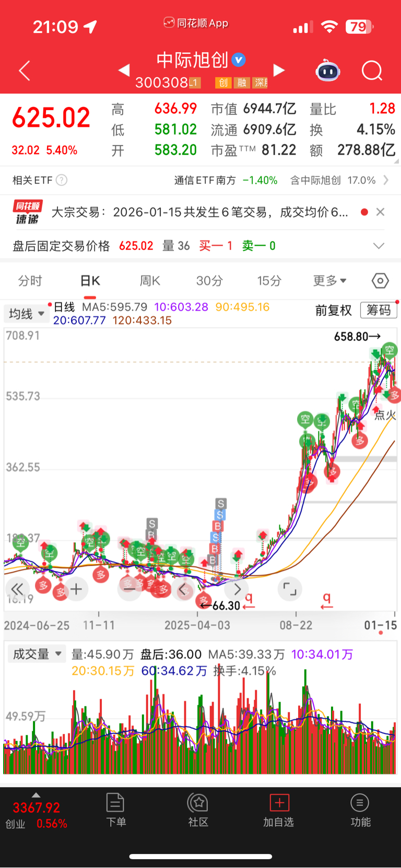Tap the 空 marker at chart peak
Viewport: 401px width, 868px height.
pyautogui.click(x=390, y=350)
